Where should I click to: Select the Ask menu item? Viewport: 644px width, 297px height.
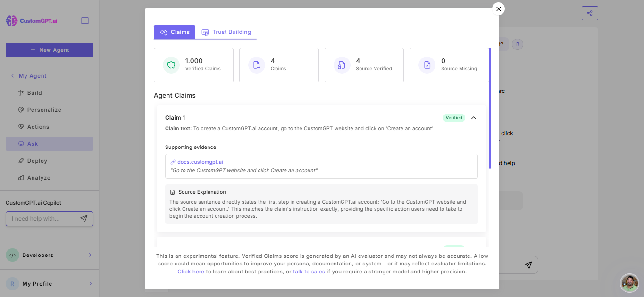[50, 144]
